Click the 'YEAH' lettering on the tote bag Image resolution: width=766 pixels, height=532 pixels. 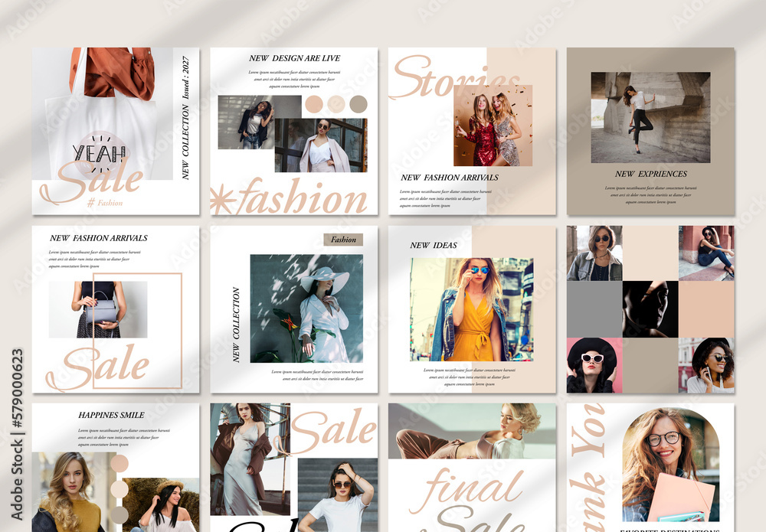coord(100,153)
